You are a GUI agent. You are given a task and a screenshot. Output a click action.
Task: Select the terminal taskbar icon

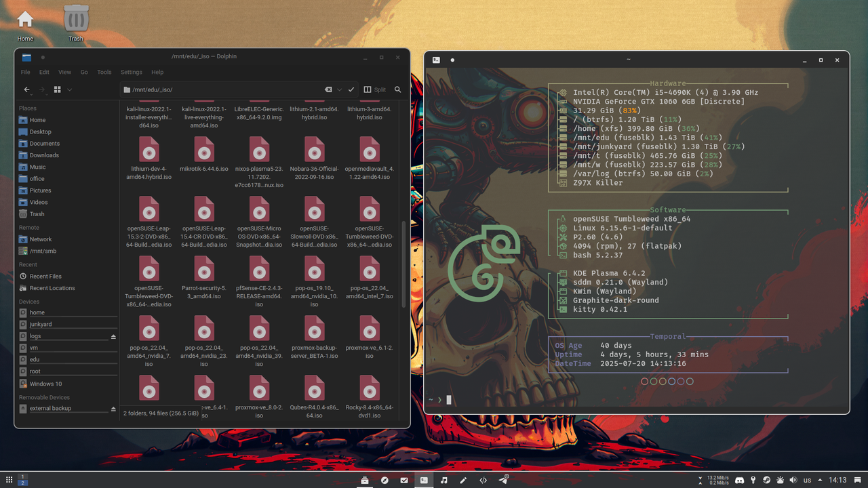pyautogui.click(x=424, y=480)
